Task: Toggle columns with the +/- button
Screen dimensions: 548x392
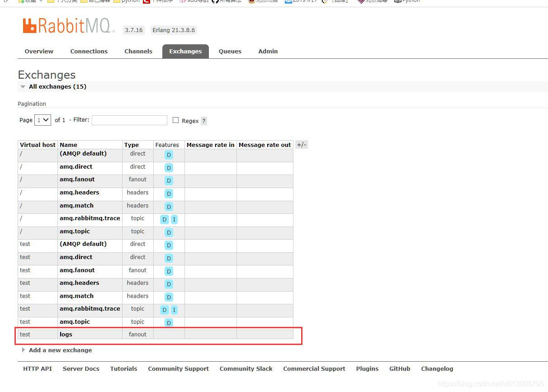Action: pyautogui.click(x=302, y=145)
